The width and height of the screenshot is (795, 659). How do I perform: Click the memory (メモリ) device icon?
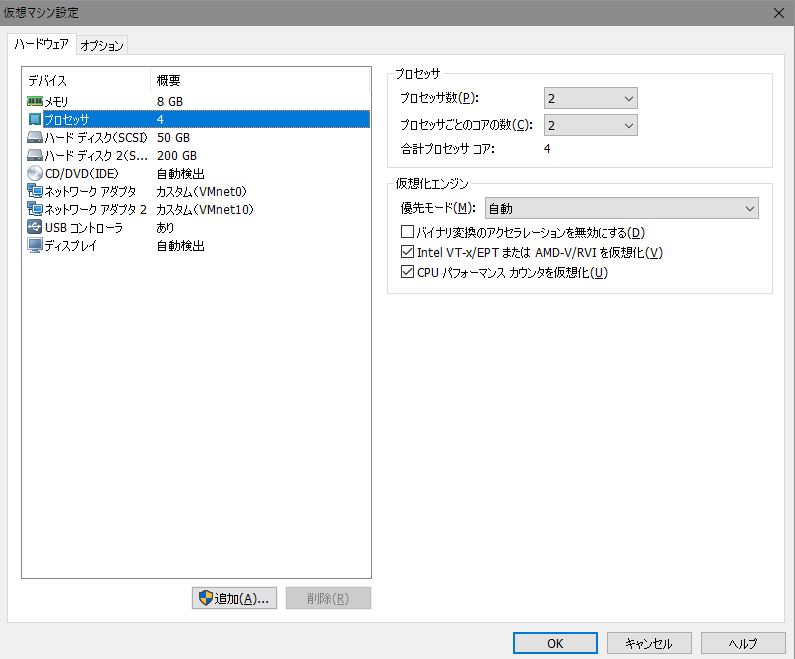[x=34, y=101]
